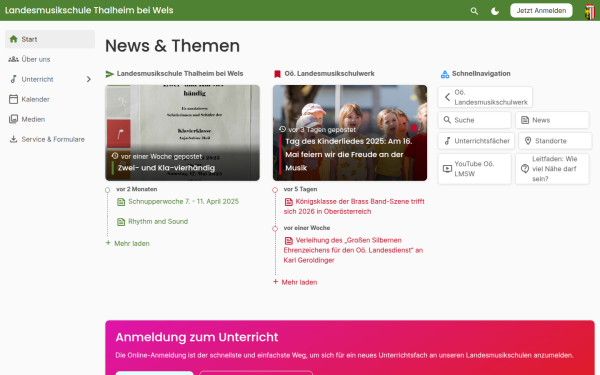
Task: Load more posts under Thalheim news (green Mehr laden)
Action: tap(128, 243)
